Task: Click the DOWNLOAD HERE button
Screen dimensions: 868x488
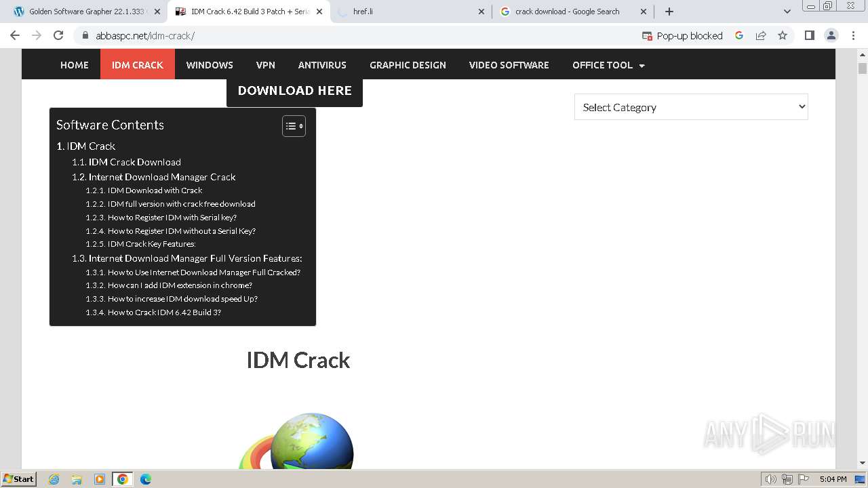Action: (x=294, y=91)
